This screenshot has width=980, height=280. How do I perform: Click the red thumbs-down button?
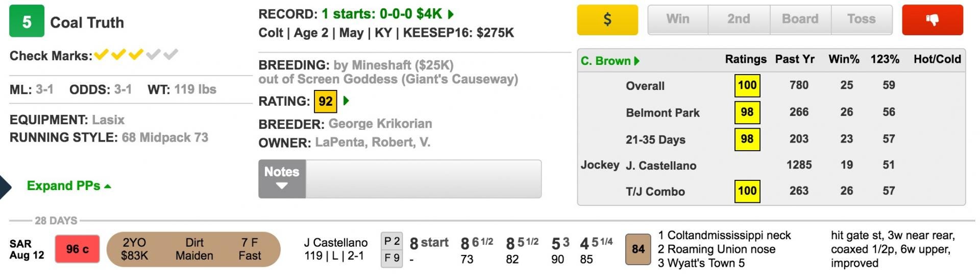pyautogui.click(x=932, y=20)
